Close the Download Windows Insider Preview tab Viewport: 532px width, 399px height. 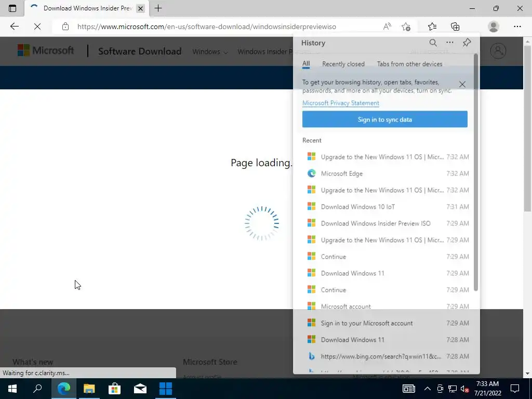click(x=140, y=8)
